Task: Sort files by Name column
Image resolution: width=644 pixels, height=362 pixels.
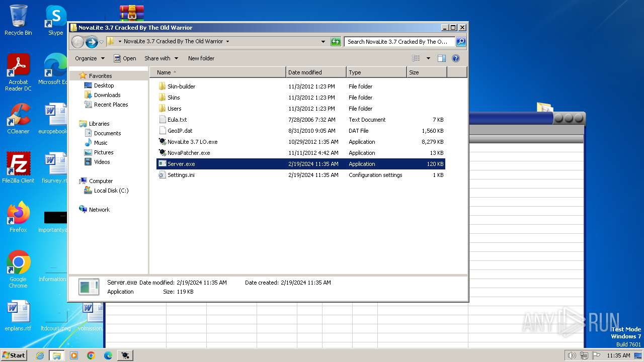Action: (218, 72)
